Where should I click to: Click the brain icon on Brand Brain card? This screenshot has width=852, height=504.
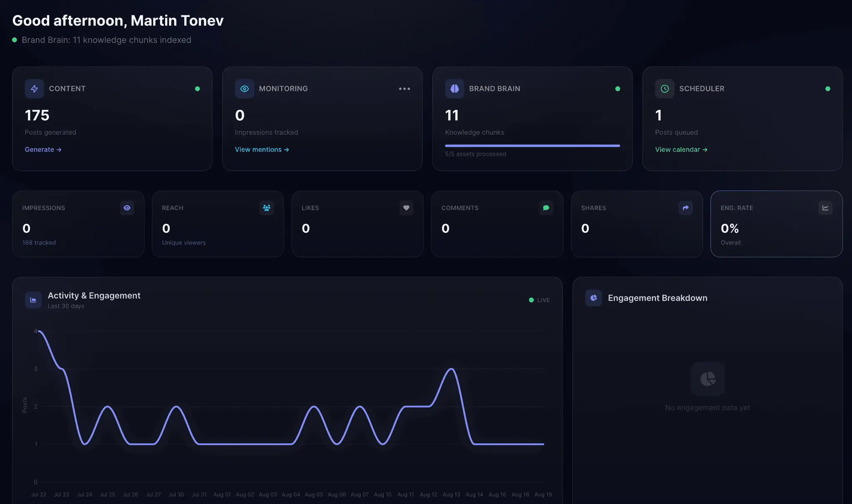(x=455, y=89)
